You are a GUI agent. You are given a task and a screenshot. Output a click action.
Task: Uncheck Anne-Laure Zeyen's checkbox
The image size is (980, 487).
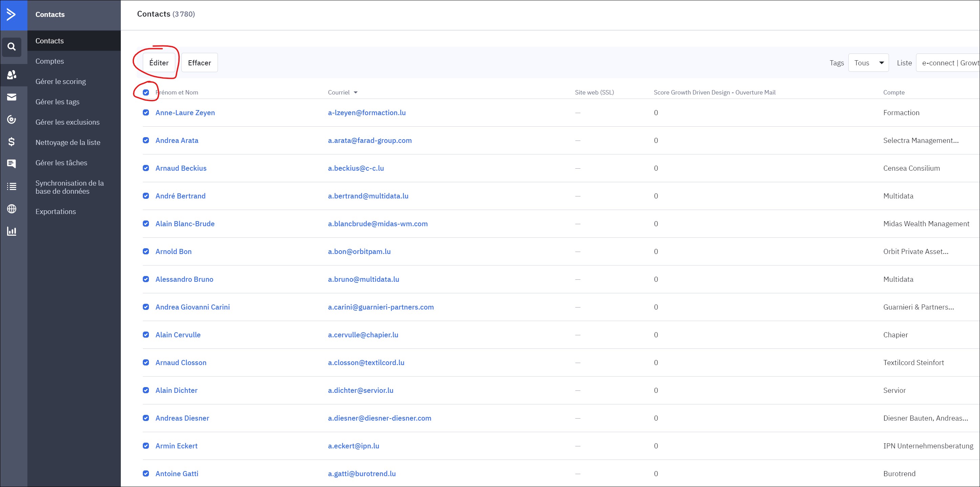[146, 112]
